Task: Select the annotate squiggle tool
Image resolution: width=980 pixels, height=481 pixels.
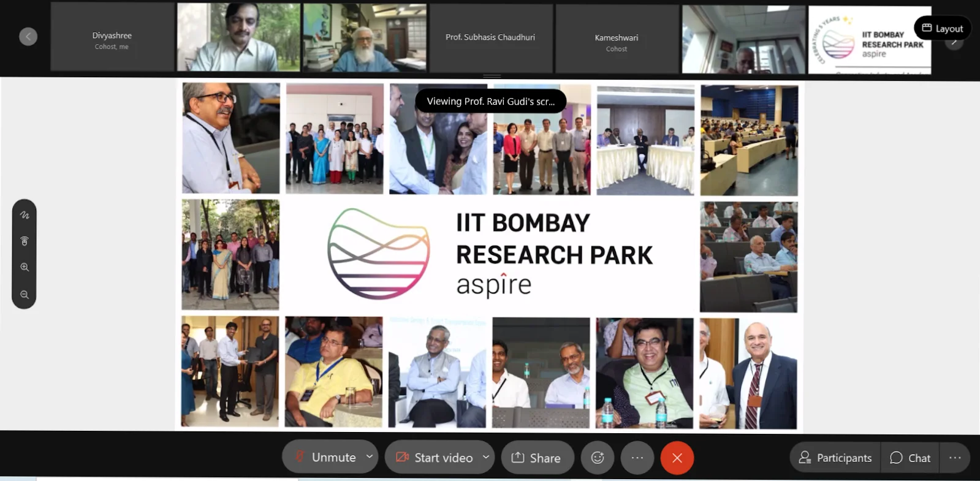Action: coord(25,215)
